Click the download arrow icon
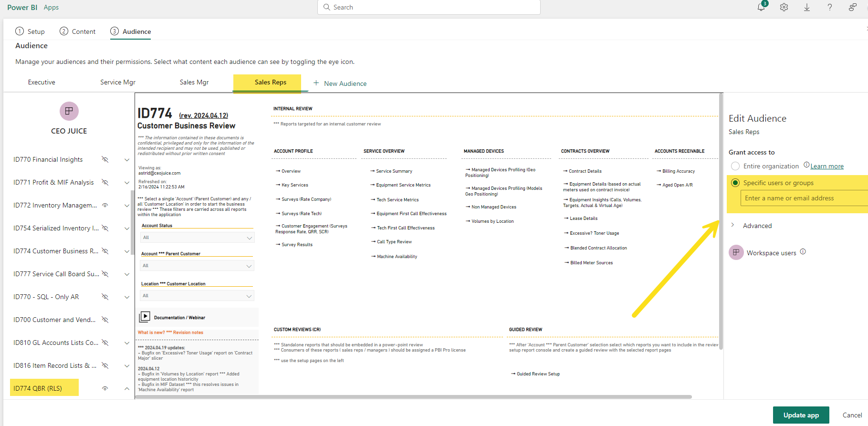 [x=807, y=7]
